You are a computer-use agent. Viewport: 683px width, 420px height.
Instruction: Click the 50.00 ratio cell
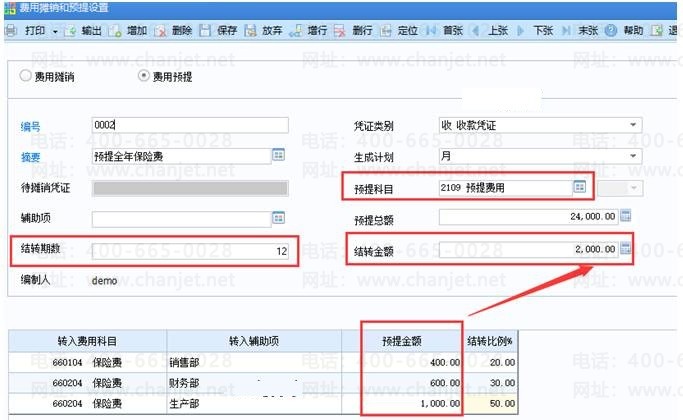tap(490, 403)
